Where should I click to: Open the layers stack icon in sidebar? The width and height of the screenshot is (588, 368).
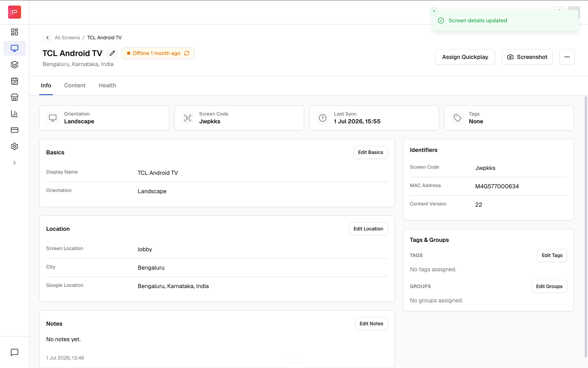[x=14, y=64]
